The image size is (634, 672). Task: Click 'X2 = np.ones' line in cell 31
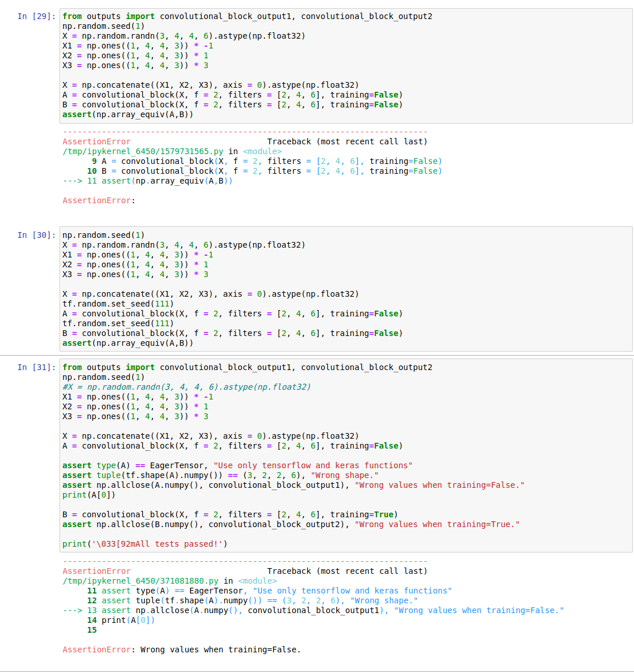[x=136, y=406]
